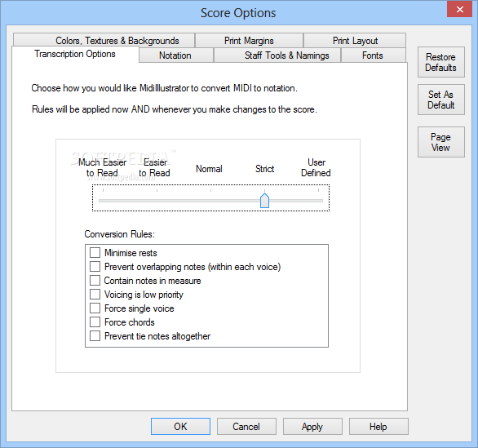Check Prevent tie notes altogether
The width and height of the screenshot is (478, 448).
click(95, 335)
